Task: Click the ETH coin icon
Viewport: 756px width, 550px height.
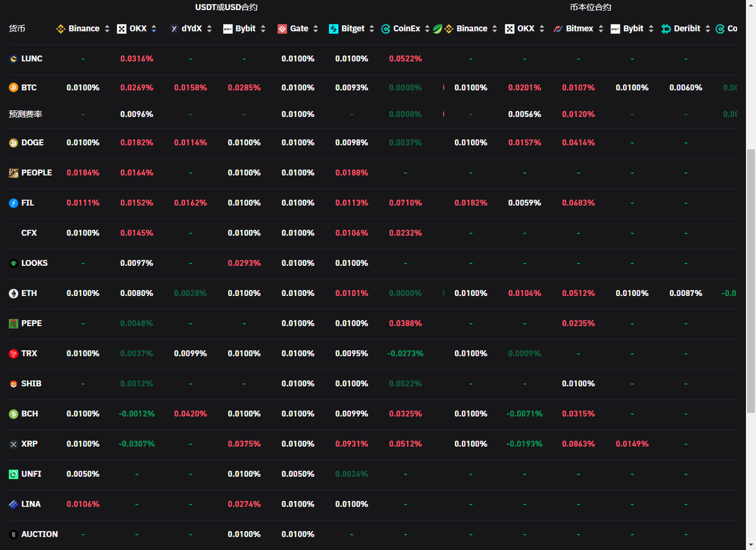Action: (13, 294)
